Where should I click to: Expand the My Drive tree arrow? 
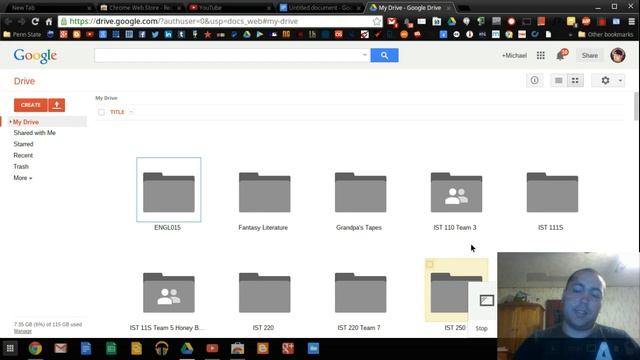point(10,122)
